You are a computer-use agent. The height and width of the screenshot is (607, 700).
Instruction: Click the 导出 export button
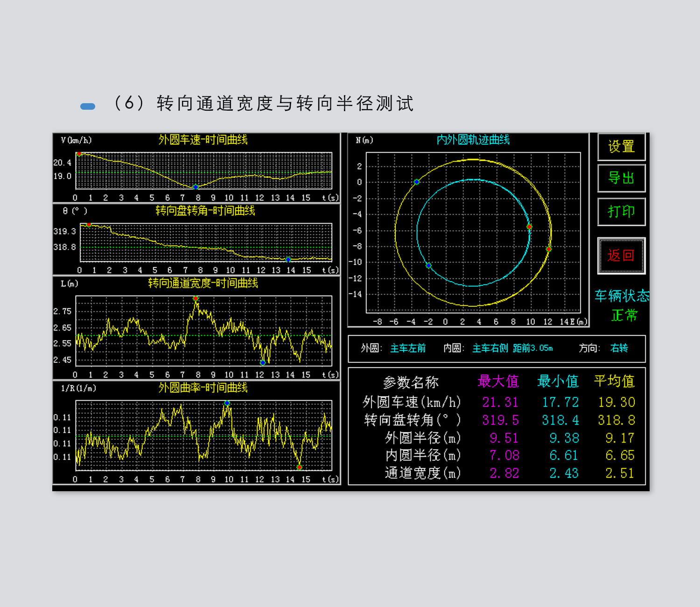tap(621, 178)
